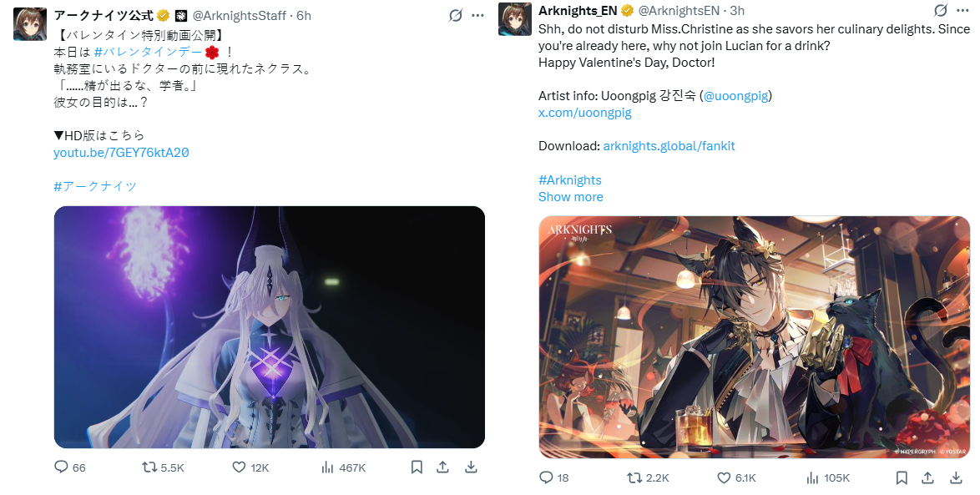Bookmark the ArknightsStaff tweet
This screenshot has width=980, height=495.
pyautogui.click(x=417, y=467)
